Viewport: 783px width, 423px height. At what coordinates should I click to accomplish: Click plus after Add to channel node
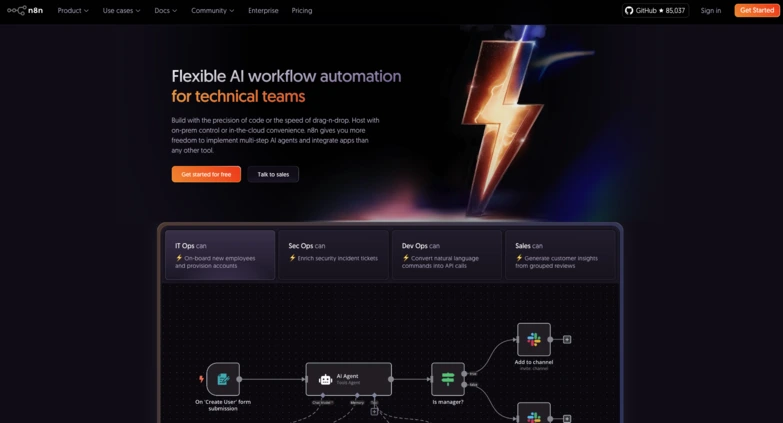567,340
